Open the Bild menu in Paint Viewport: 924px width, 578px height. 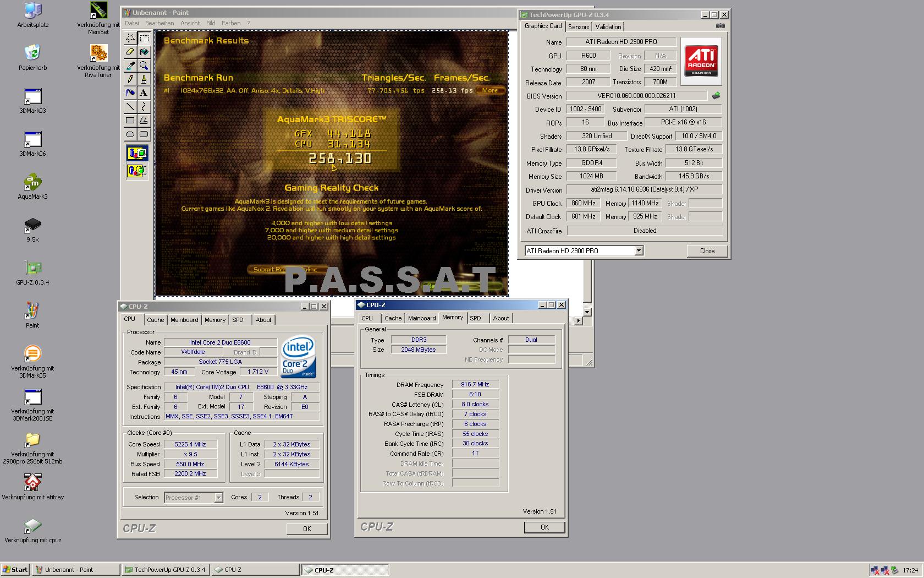click(211, 23)
